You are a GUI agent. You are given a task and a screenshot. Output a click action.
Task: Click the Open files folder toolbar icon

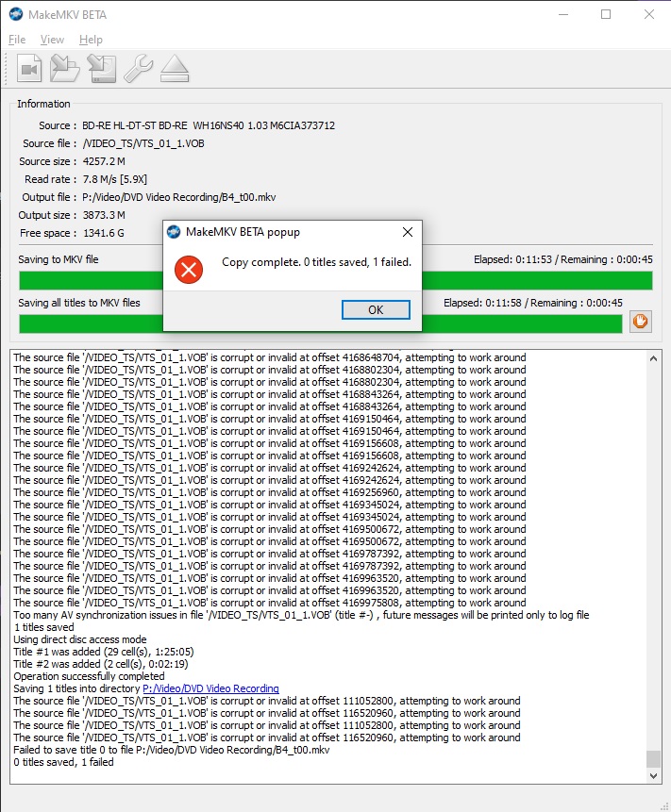tap(65, 68)
